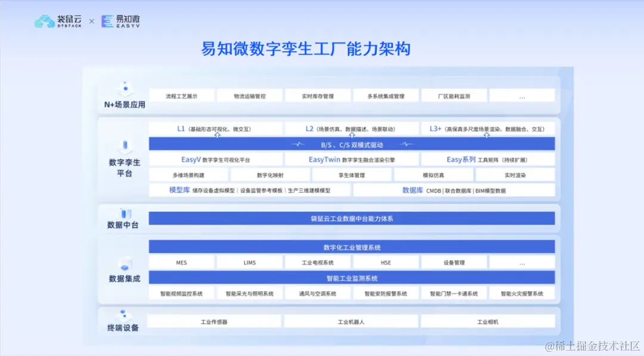Click 设备监管参考模板 in 模型库
644x356 pixels.
pyautogui.click(x=262, y=191)
